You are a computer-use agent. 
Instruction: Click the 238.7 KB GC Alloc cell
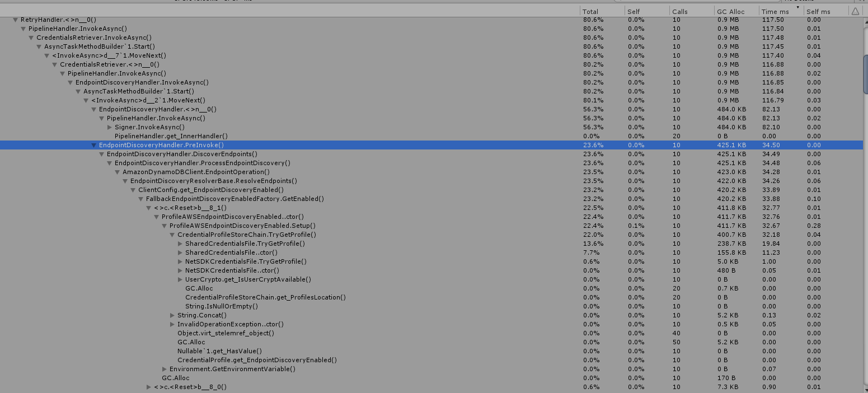click(x=731, y=244)
